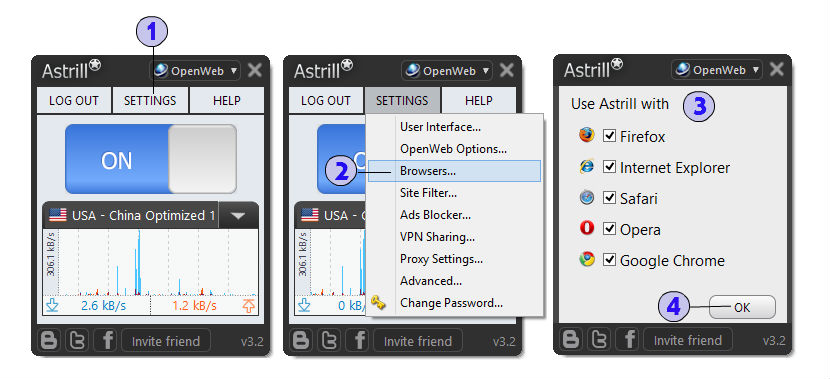The height and width of the screenshot is (379, 830).
Task: Click the highlighted SETTINGS tab in middle window
Action: pyautogui.click(x=402, y=101)
